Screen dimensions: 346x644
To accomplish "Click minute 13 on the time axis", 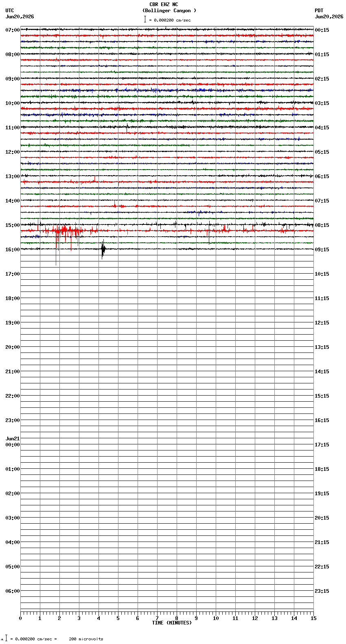I will pyautogui.click(x=274, y=618).
